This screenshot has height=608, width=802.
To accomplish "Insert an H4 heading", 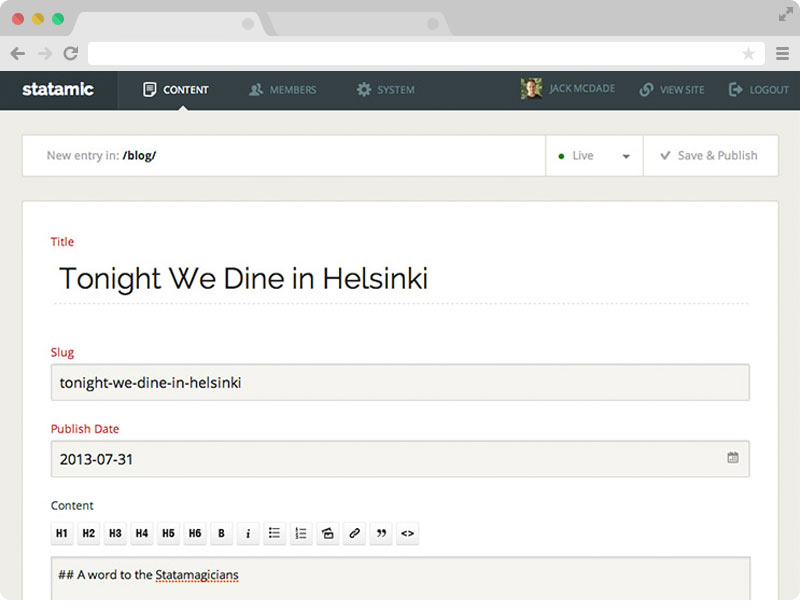I will [142, 533].
